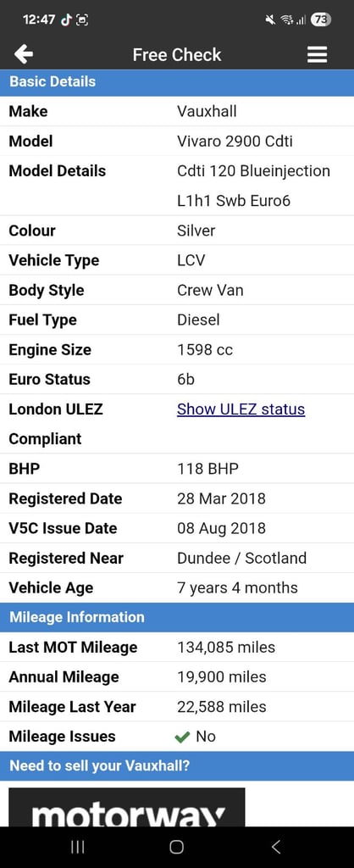
Task: Select the Registered Date row value
Action: click(x=221, y=498)
